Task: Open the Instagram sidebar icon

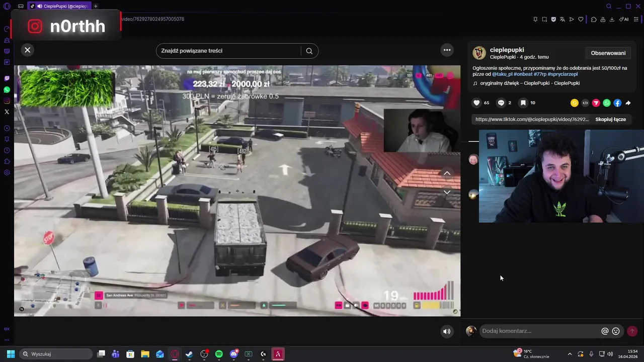Action: tap(7, 101)
